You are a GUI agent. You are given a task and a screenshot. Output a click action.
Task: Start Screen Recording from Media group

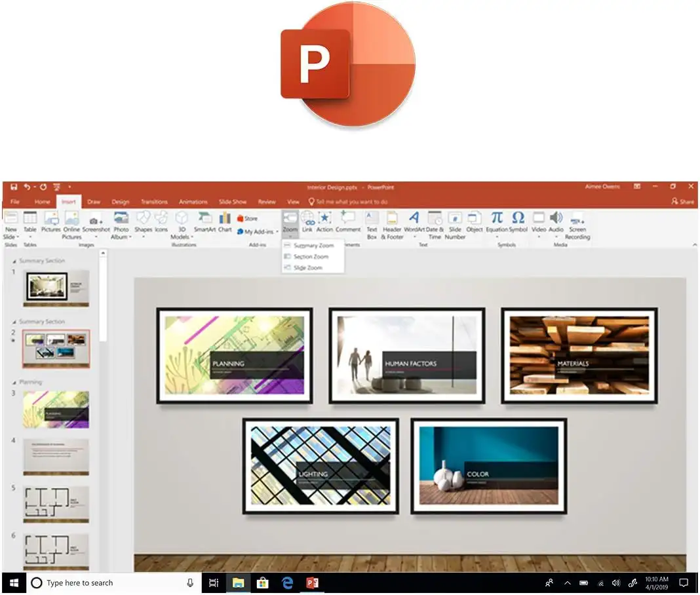click(577, 218)
